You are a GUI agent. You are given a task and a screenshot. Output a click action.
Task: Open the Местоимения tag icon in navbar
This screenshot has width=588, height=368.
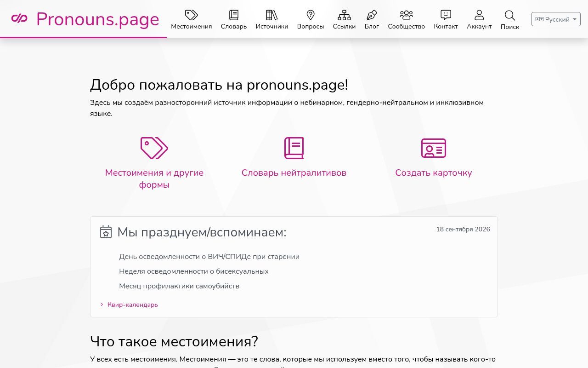point(192,15)
